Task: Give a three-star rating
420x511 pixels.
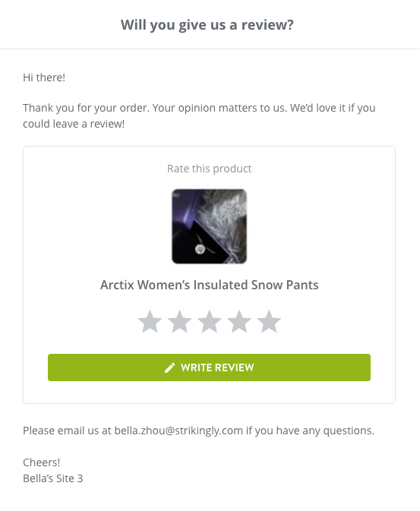Action: click(210, 321)
